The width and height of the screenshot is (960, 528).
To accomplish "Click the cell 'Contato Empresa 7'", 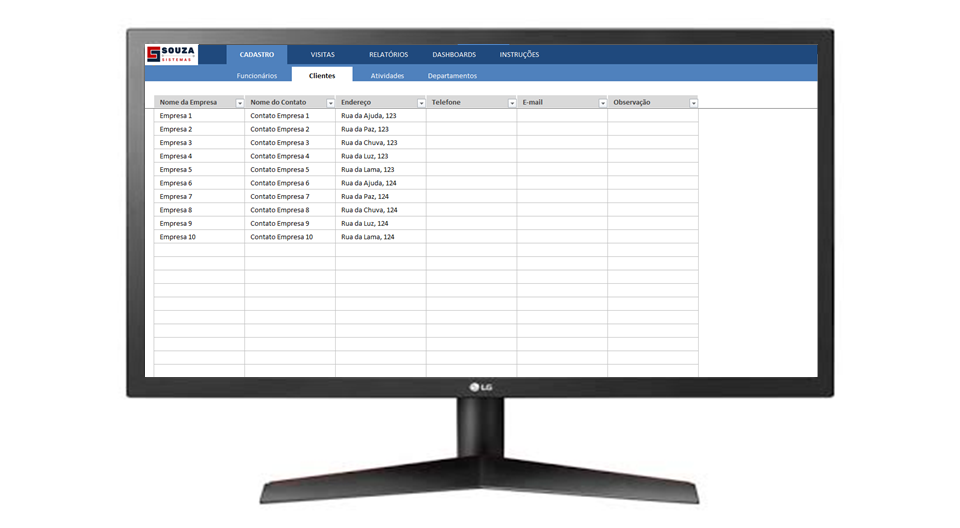I will 290,197.
